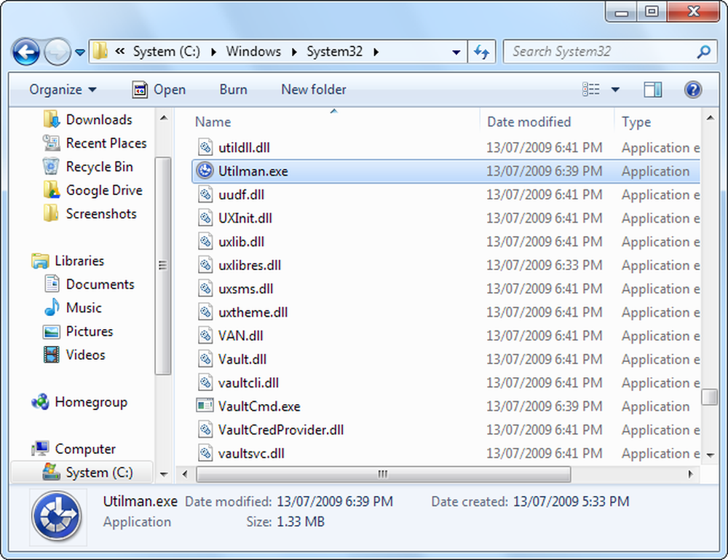Open Music library

pos(72,307)
